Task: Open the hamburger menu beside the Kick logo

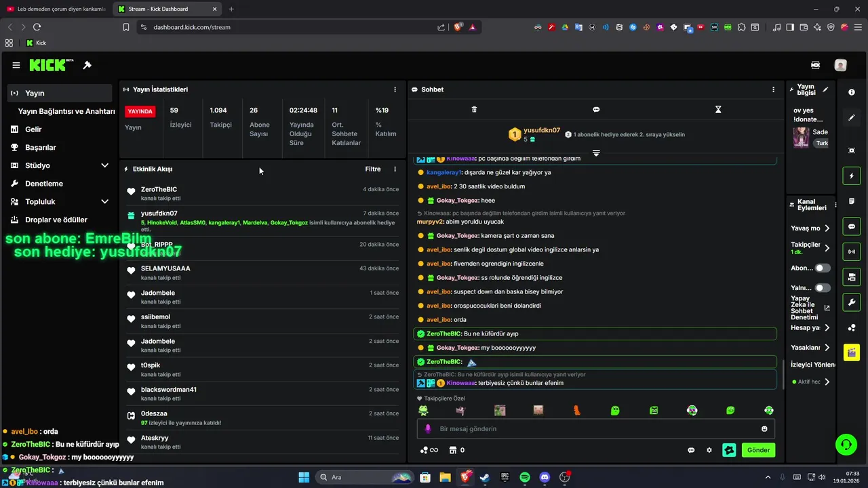Action: pos(16,65)
